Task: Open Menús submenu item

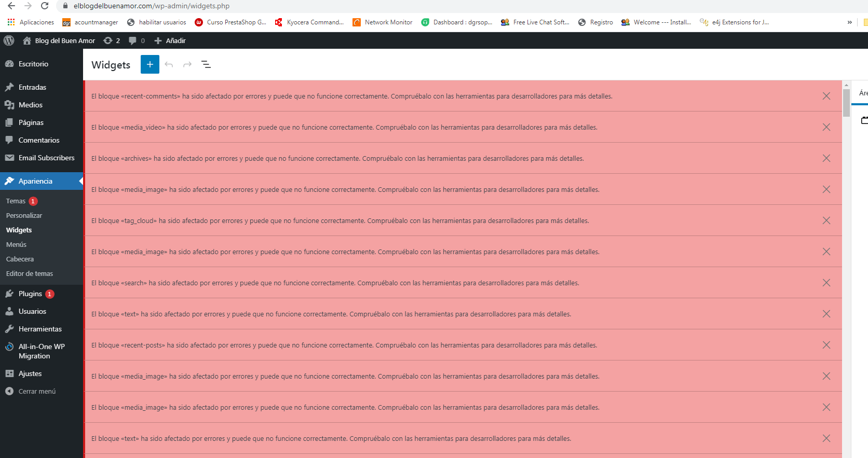Action: 16,244
